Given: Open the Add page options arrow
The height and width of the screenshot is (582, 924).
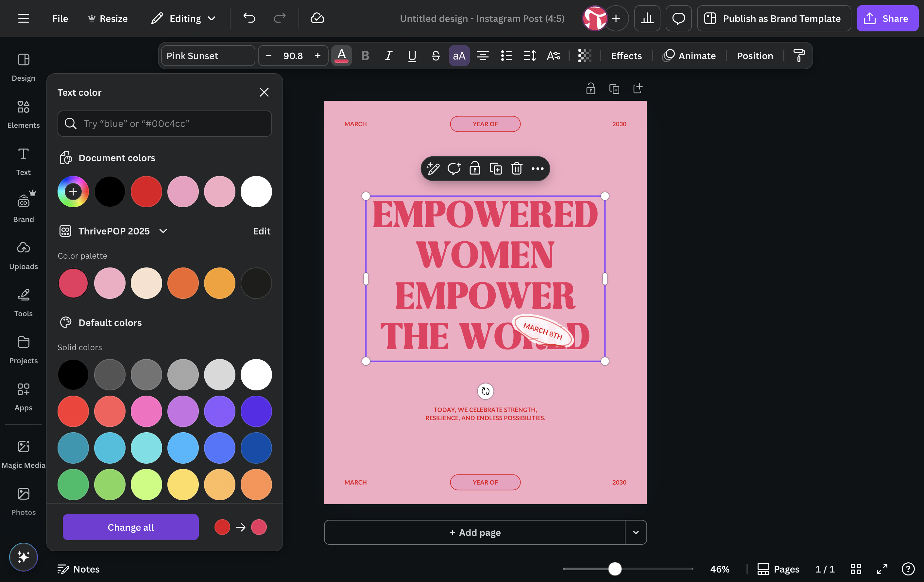Looking at the screenshot, I should point(635,532).
